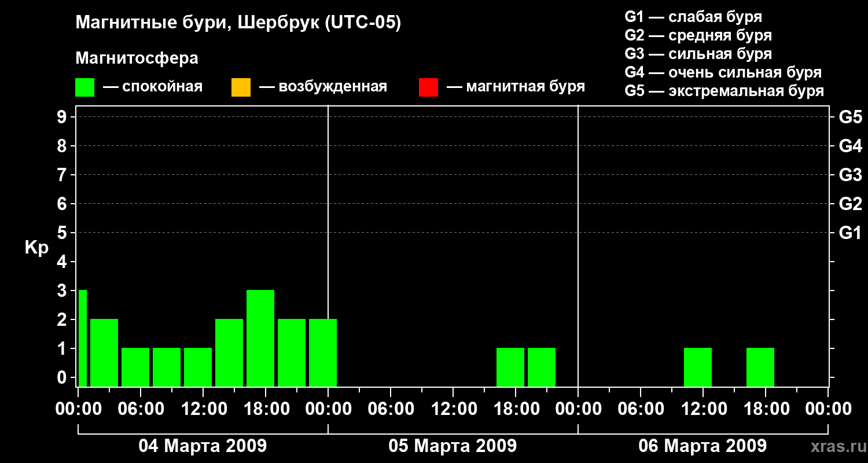This screenshot has height=463, width=868.
Task: Click the bar near 12:00 on 06 Марта
Action: pyautogui.click(x=698, y=367)
